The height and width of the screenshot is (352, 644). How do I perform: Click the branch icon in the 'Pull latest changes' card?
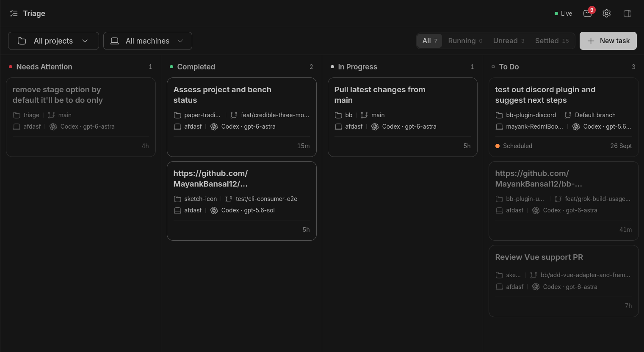click(x=364, y=115)
